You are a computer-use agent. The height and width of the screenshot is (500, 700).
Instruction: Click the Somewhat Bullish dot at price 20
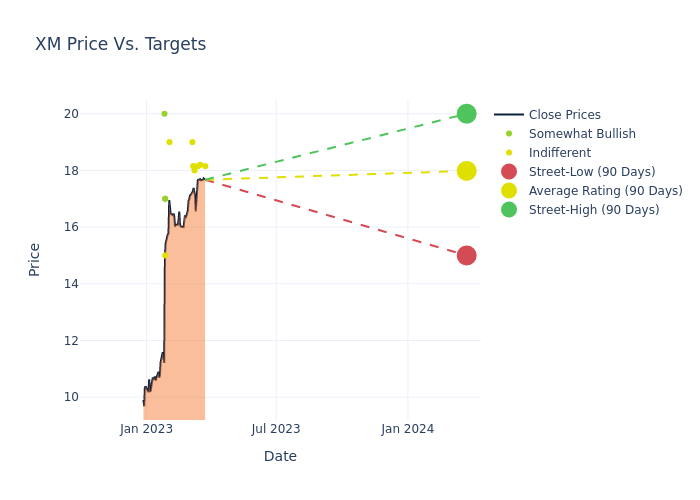[164, 114]
